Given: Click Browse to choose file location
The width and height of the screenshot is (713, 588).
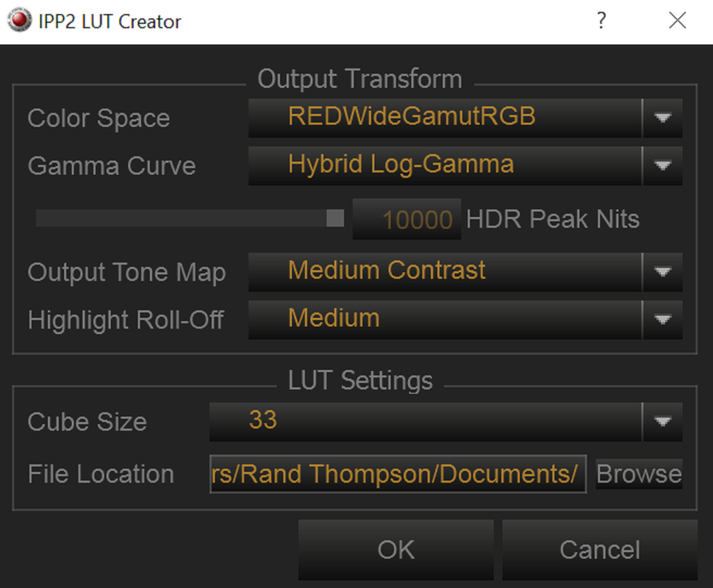Looking at the screenshot, I should [x=639, y=474].
